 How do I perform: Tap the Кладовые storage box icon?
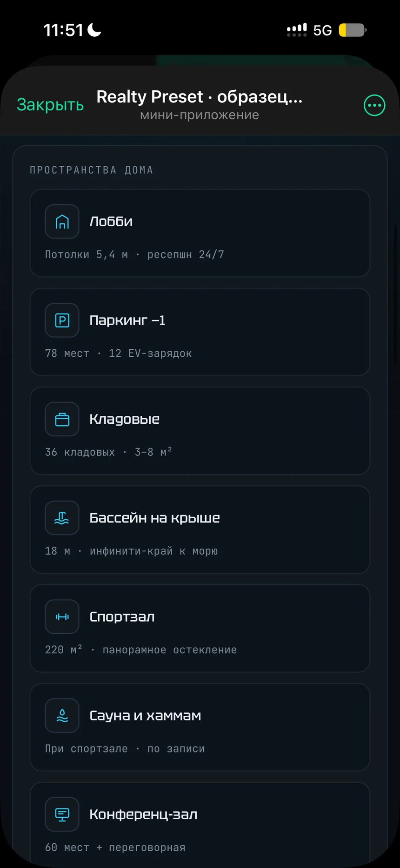tap(62, 419)
